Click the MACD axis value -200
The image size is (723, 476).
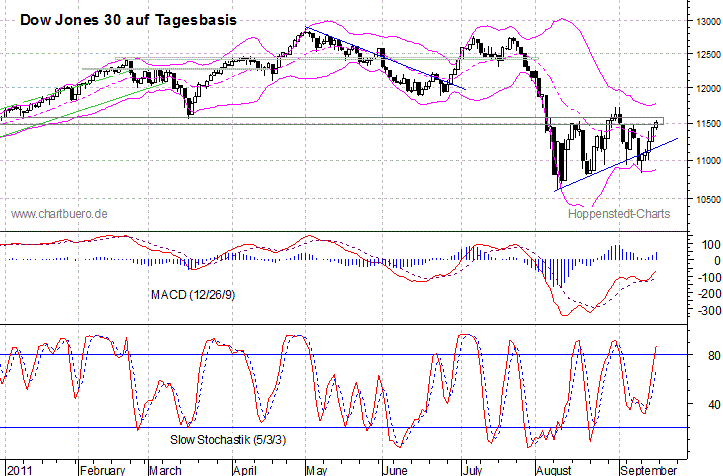pyautogui.click(x=709, y=294)
